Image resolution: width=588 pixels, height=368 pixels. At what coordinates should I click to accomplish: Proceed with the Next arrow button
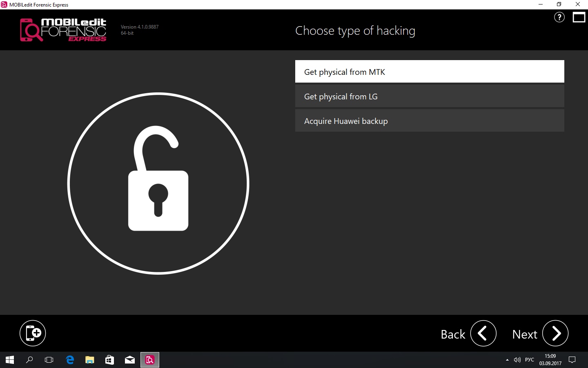pyautogui.click(x=555, y=333)
